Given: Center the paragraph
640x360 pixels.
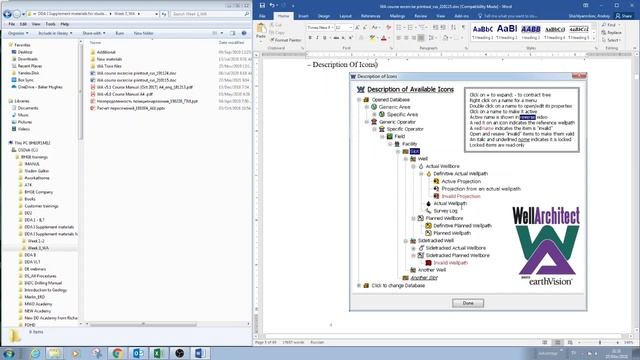Looking at the screenshot, I should coord(407,38).
